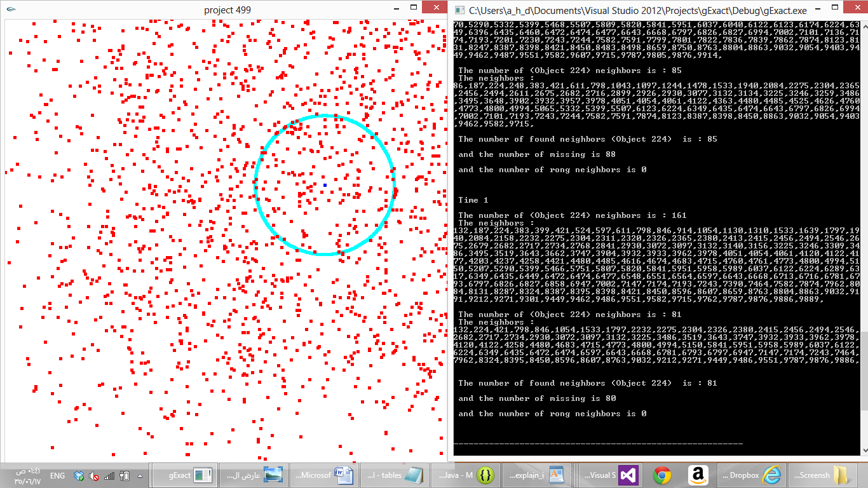Minimize the project 499 window
Viewport: 868px width, 488px height.
point(397,8)
